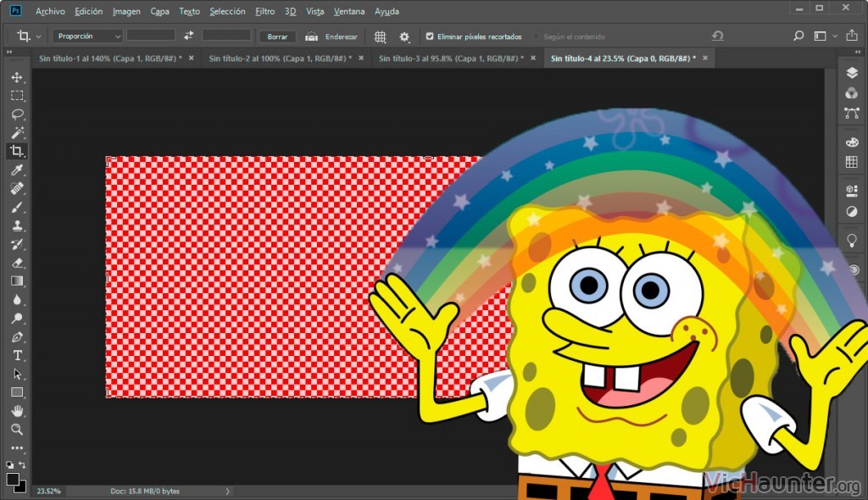Select the Zoom tool
The image size is (868, 500).
point(17,429)
